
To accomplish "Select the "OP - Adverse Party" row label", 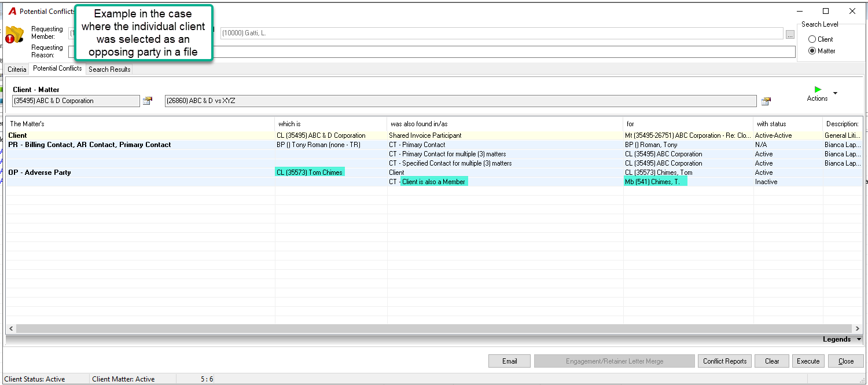I will coord(39,173).
